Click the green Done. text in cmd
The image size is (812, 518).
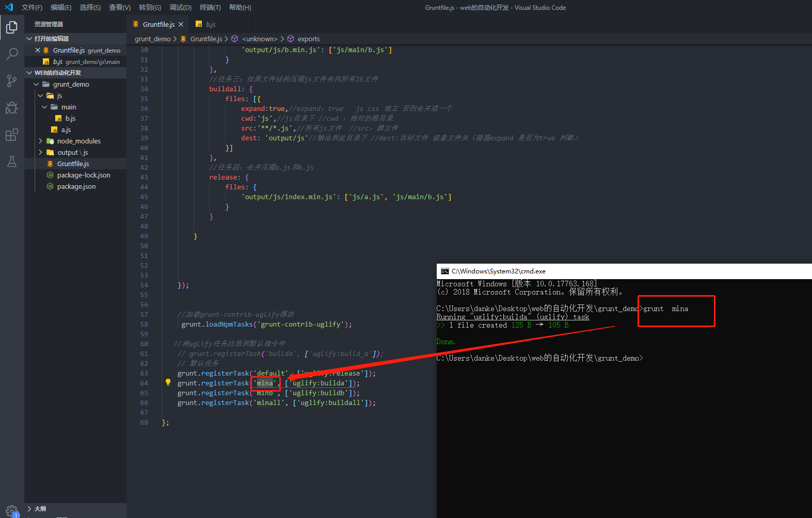[446, 342]
